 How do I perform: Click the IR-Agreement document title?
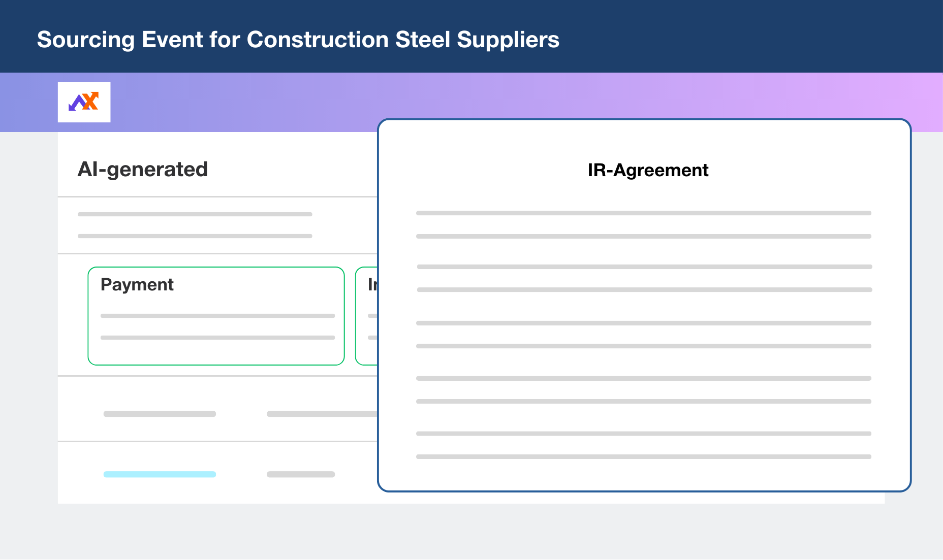(648, 170)
